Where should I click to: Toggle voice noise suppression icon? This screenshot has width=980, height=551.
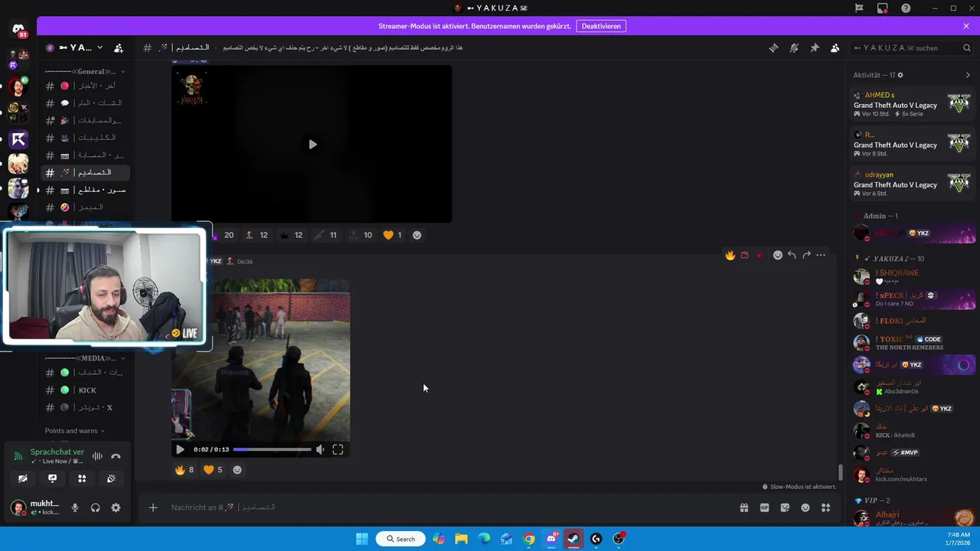point(97,456)
